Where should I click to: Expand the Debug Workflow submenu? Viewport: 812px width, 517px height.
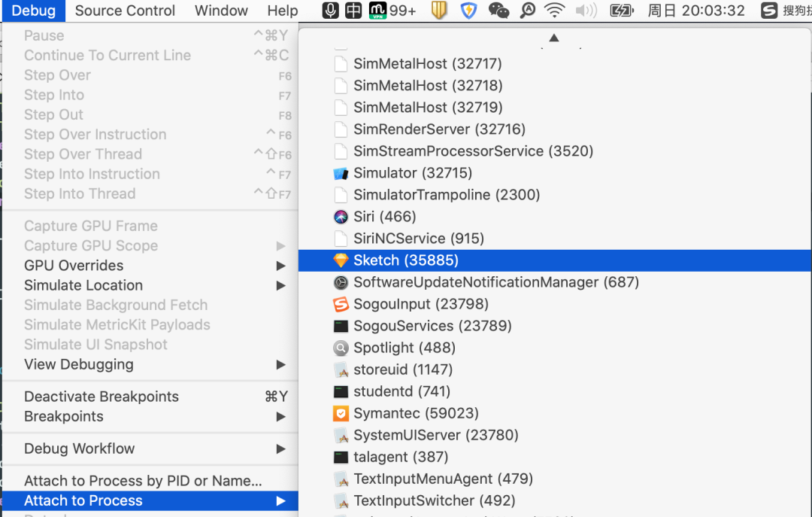pos(150,449)
